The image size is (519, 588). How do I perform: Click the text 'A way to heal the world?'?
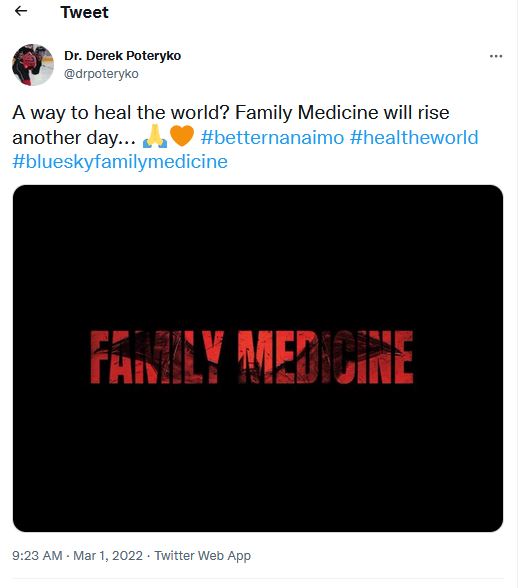pyautogui.click(x=121, y=113)
